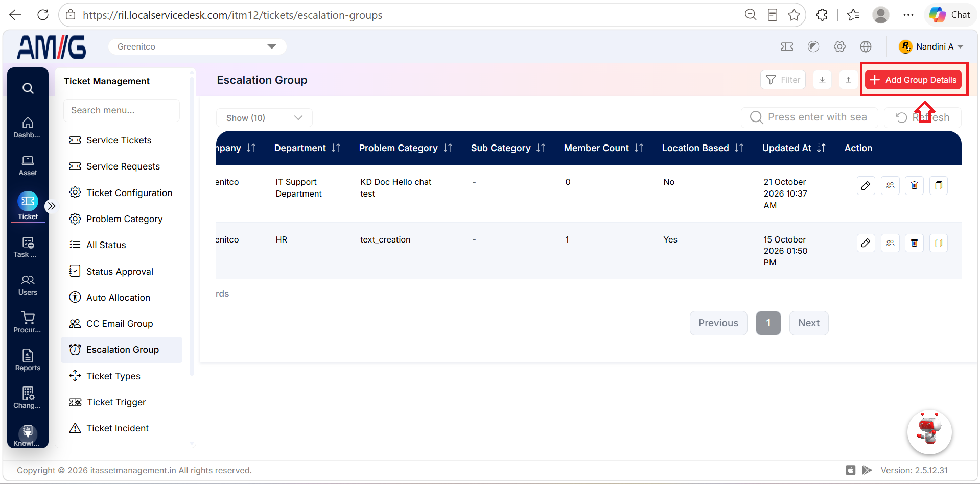This screenshot has height=484, width=980.
Task: Open the header settings gear icon
Action: 839,46
